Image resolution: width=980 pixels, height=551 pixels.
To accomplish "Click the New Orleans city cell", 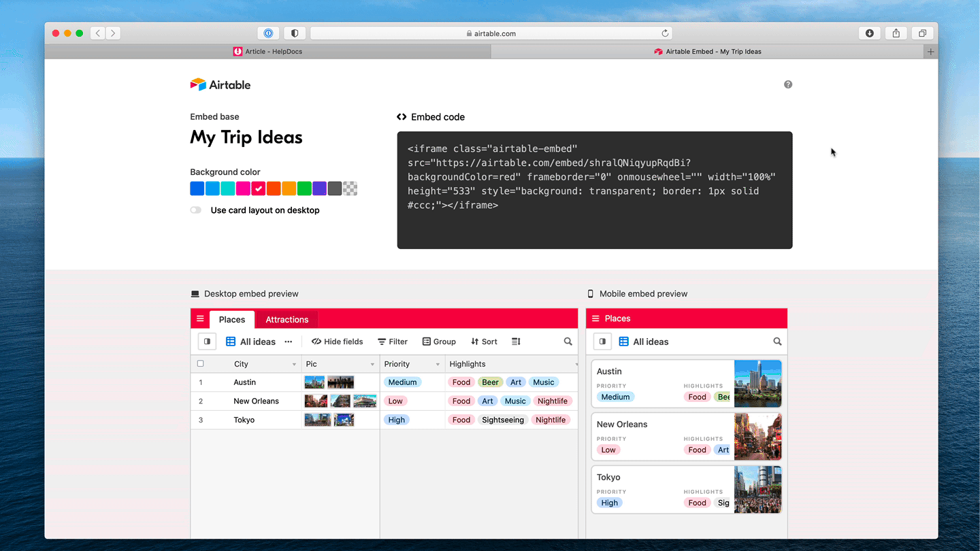I will click(257, 401).
